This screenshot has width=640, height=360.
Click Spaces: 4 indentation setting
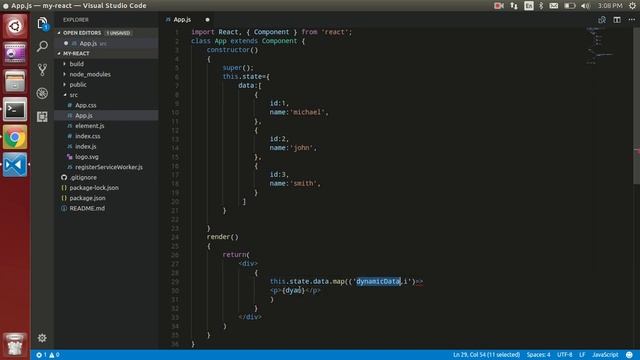point(538,355)
